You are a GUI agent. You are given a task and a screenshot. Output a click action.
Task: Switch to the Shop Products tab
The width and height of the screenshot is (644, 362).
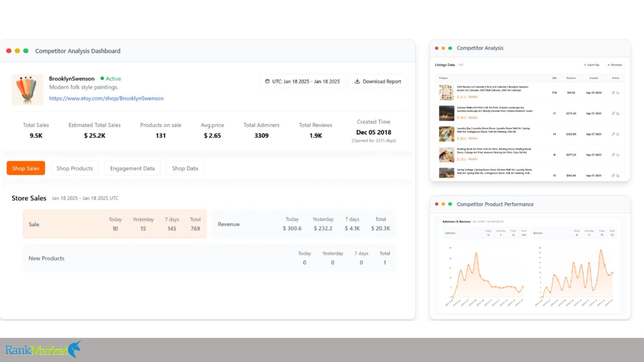point(74,168)
